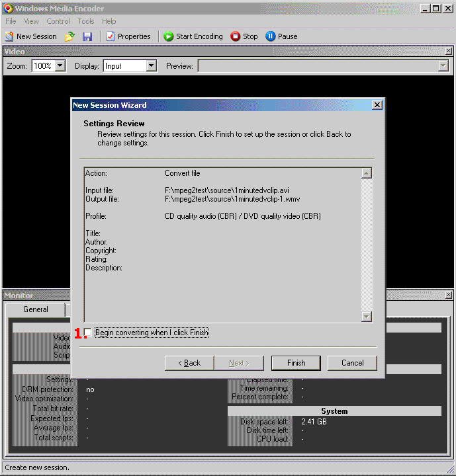Image resolution: width=456 pixels, height=476 pixels.
Task: Enable Begin converting when I click Finish
Action: pyautogui.click(x=88, y=333)
